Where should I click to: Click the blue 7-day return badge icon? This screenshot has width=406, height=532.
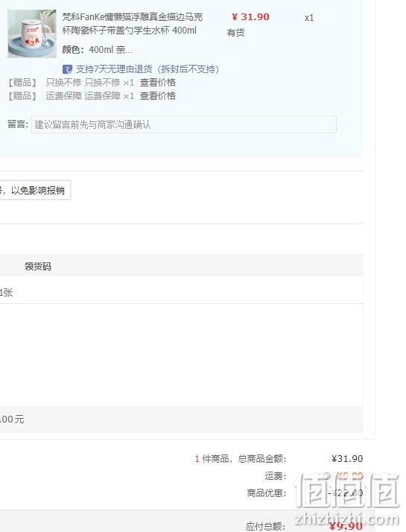[67, 69]
